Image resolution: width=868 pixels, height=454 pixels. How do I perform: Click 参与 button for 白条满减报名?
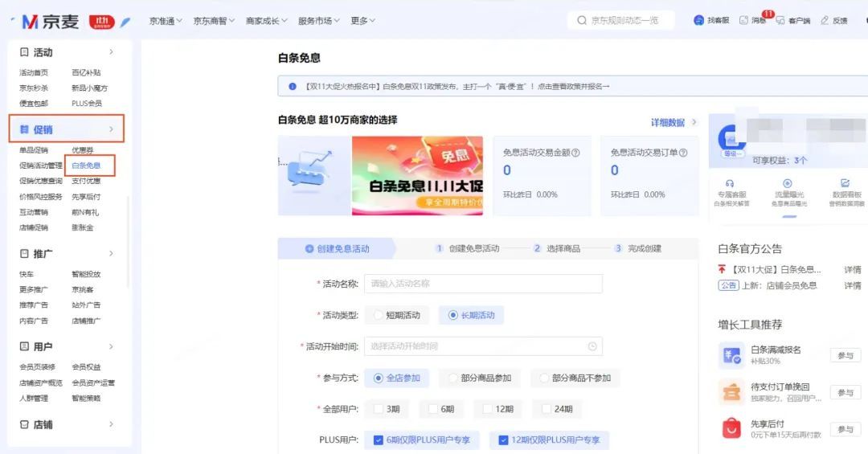pyautogui.click(x=845, y=355)
